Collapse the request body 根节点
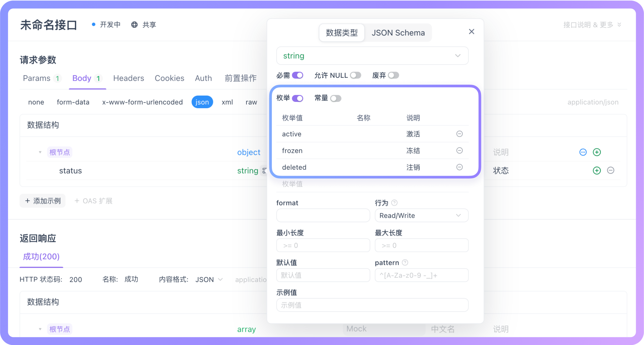This screenshot has height=345, width=644. (40, 152)
